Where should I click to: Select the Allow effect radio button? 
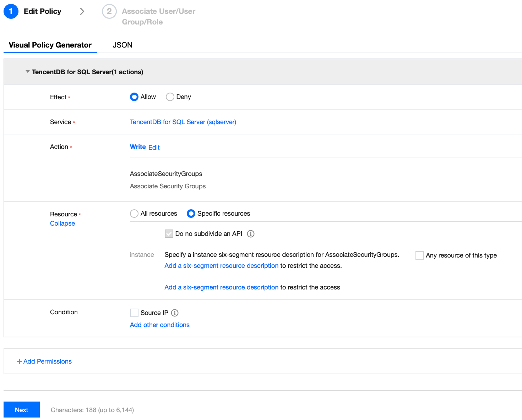[134, 97]
